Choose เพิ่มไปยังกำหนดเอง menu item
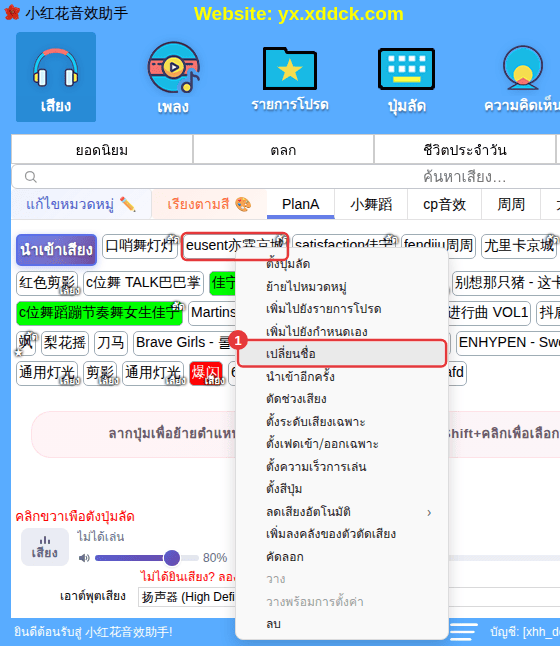This screenshot has height=646, width=560. click(342, 331)
